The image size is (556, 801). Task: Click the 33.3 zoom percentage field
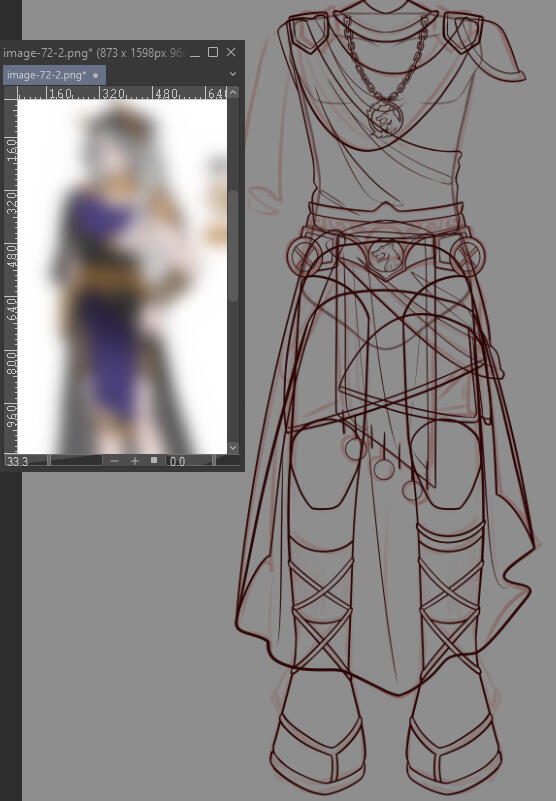26,461
